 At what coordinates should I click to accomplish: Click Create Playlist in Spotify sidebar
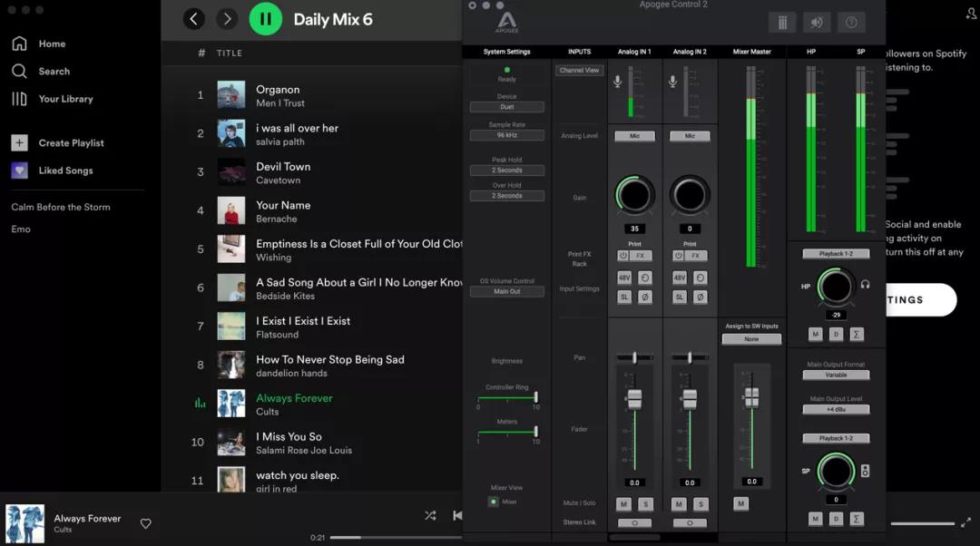click(57, 143)
